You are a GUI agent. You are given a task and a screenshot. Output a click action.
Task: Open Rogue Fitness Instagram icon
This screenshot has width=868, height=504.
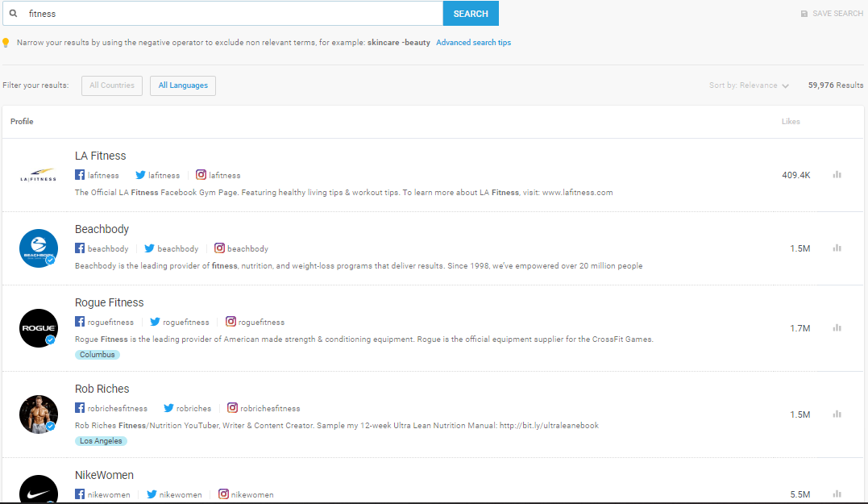(230, 321)
